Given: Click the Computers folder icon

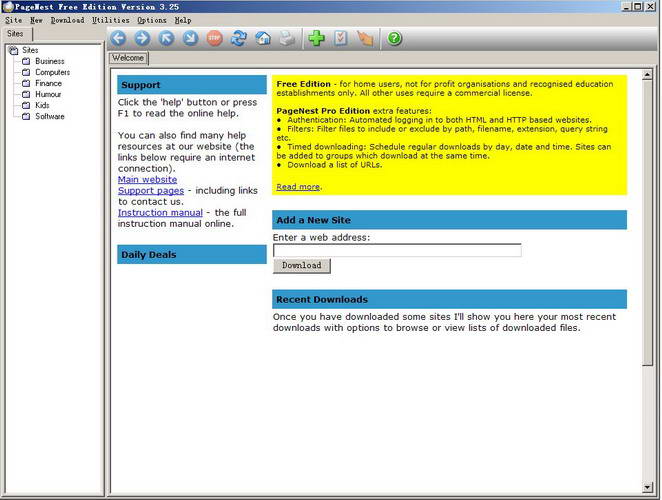Looking at the screenshot, I should 26,72.
